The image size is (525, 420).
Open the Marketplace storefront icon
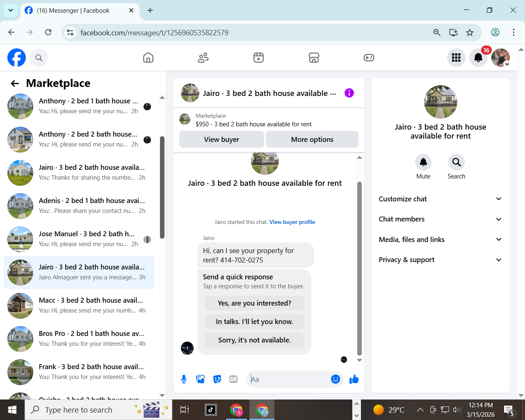[314, 58]
